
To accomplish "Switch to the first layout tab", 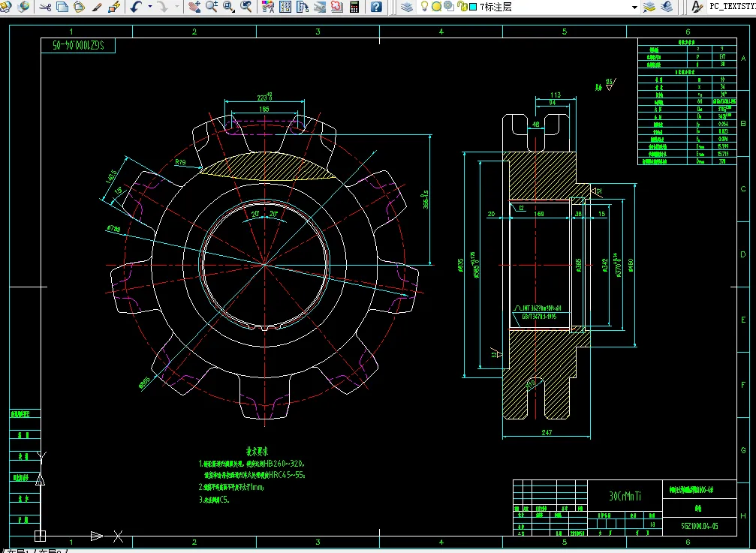I will [x=20, y=551].
